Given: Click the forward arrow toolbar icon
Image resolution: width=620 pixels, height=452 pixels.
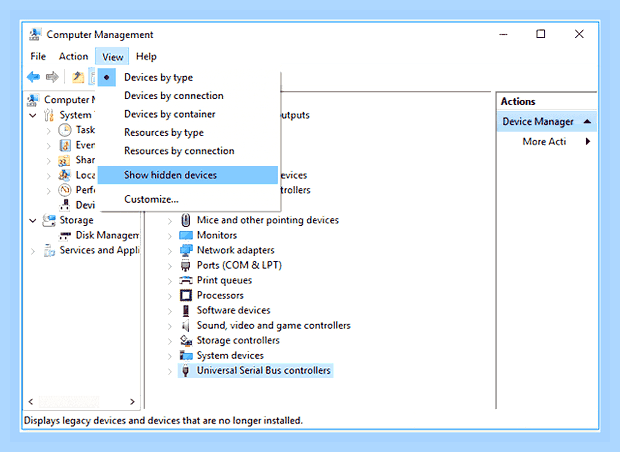Looking at the screenshot, I should (52, 77).
